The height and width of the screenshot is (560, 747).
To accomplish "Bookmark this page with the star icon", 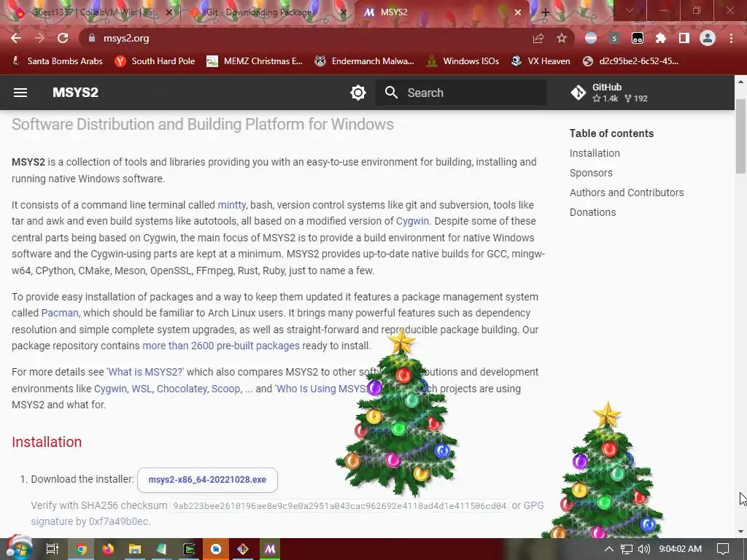I will click(x=562, y=38).
